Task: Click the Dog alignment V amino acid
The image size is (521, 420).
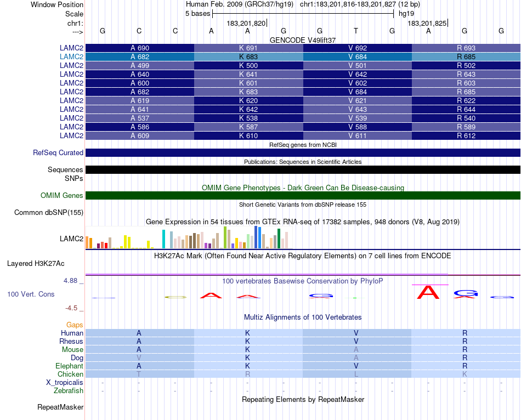Action: (x=139, y=357)
